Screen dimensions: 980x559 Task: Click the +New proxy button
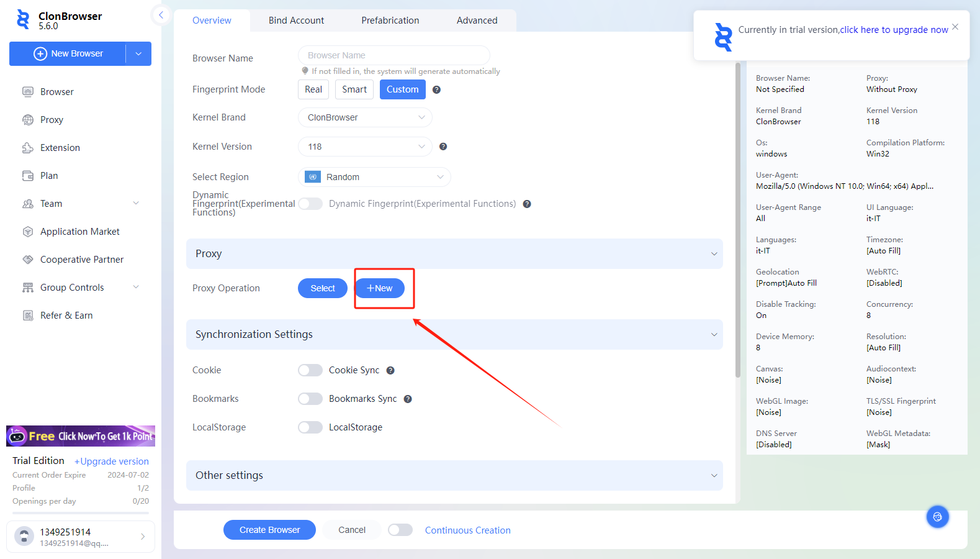[380, 288]
